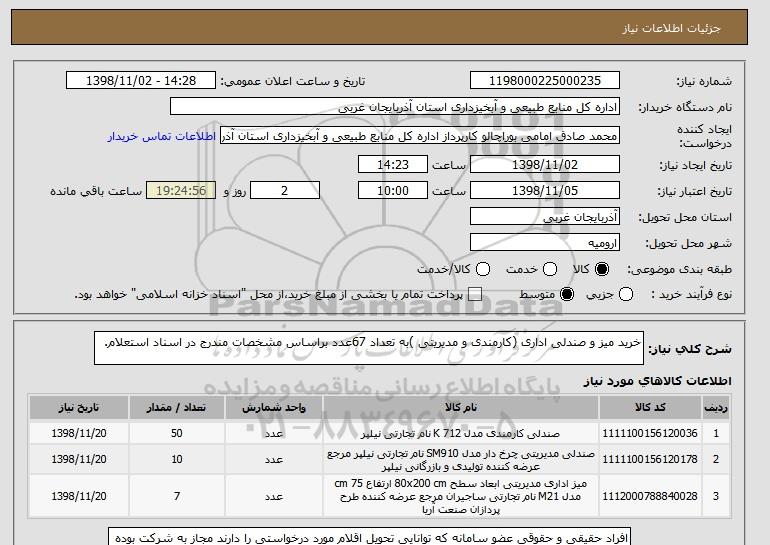Click quantity cell 50
Viewport: 770px width, 545px height.
(177, 434)
